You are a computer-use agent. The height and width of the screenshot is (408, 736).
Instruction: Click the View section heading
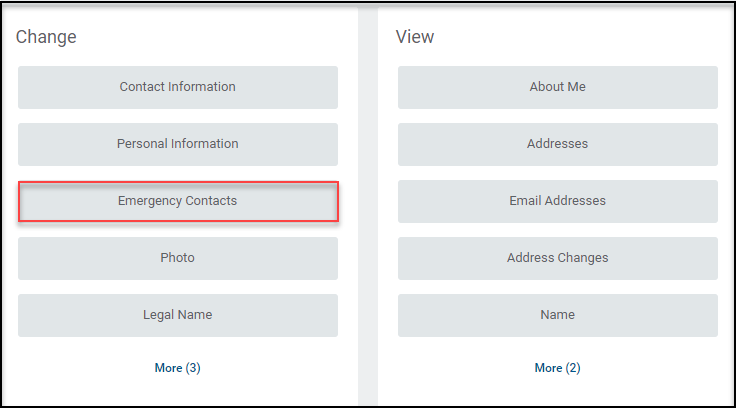(415, 37)
